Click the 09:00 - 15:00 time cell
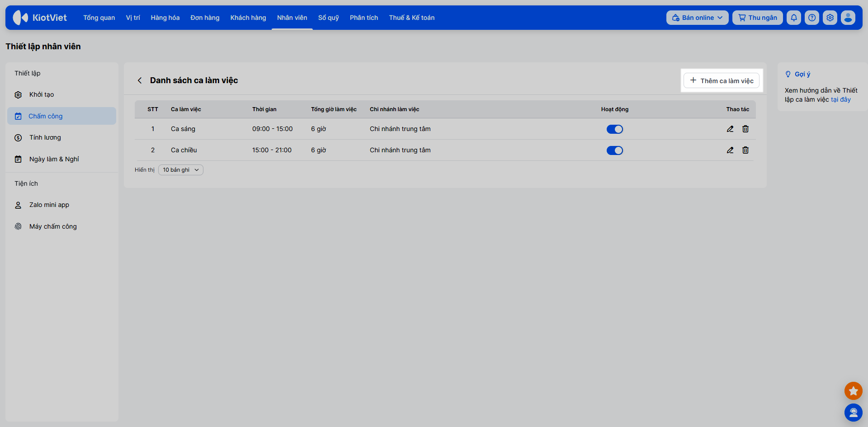The image size is (868, 427). pos(273,129)
